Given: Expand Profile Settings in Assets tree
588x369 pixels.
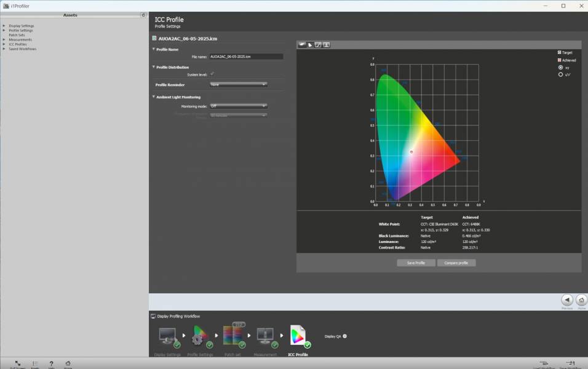Looking at the screenshot, I should point(4,30).
